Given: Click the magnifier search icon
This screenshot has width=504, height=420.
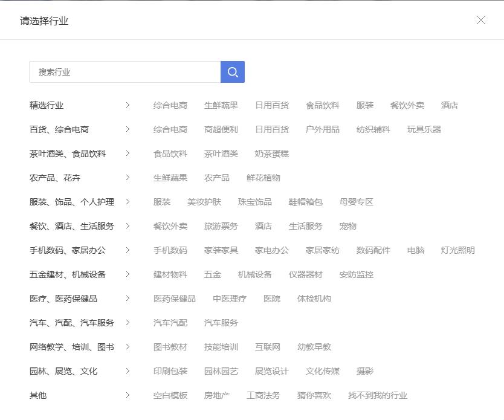Looking at the screenshot, I should pyautogui.click(x=232, y=71).
